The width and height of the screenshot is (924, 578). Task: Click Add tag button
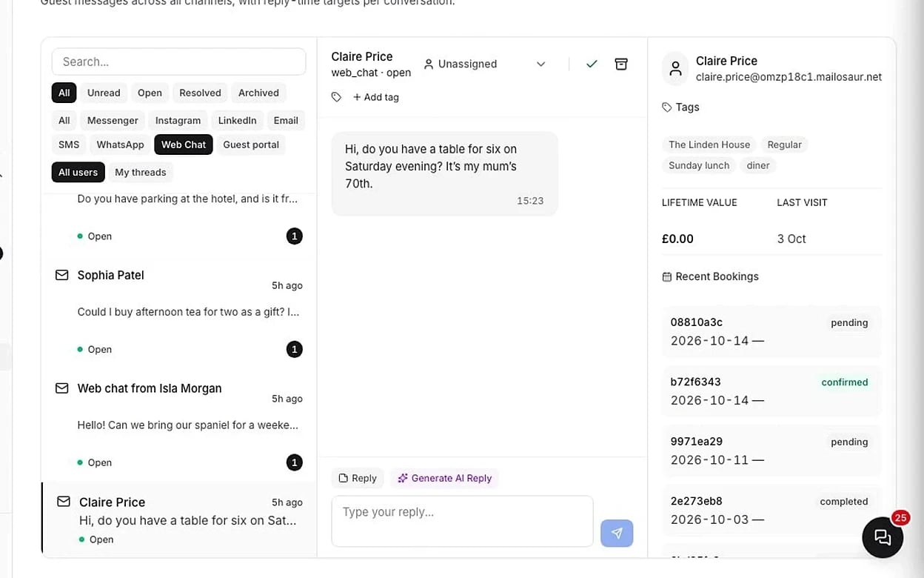tap(376, 97)
